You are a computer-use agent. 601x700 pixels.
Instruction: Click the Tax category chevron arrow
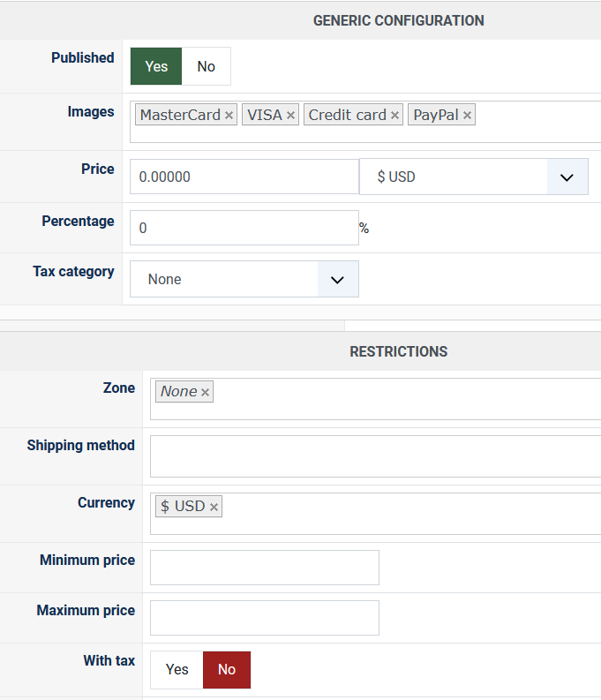click(x=337, y=279)
